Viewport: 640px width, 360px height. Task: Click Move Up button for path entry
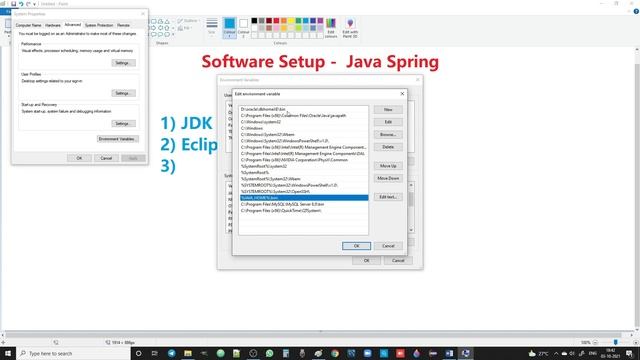(388, 166)
